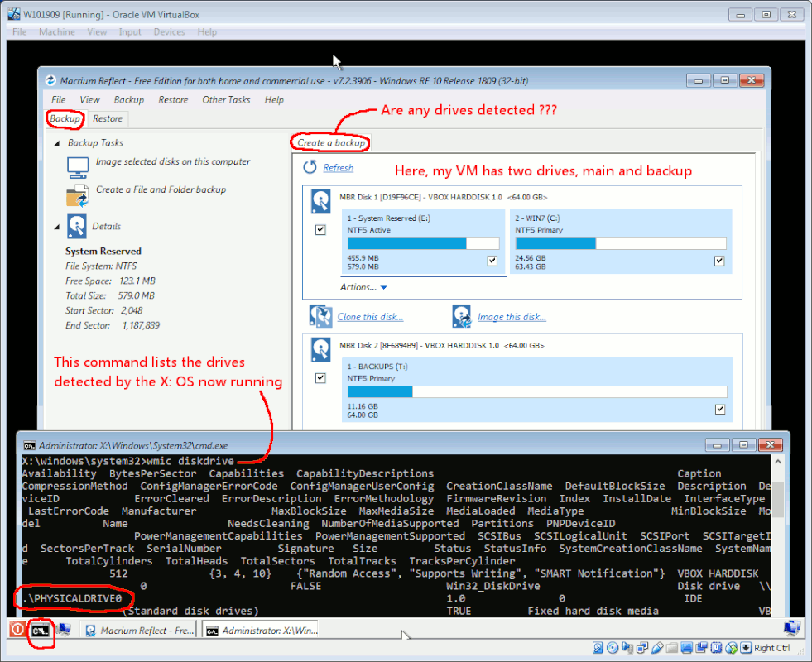Launch command prompt from PE taskbar icon
812x662 pixels.
coord(40,630)
